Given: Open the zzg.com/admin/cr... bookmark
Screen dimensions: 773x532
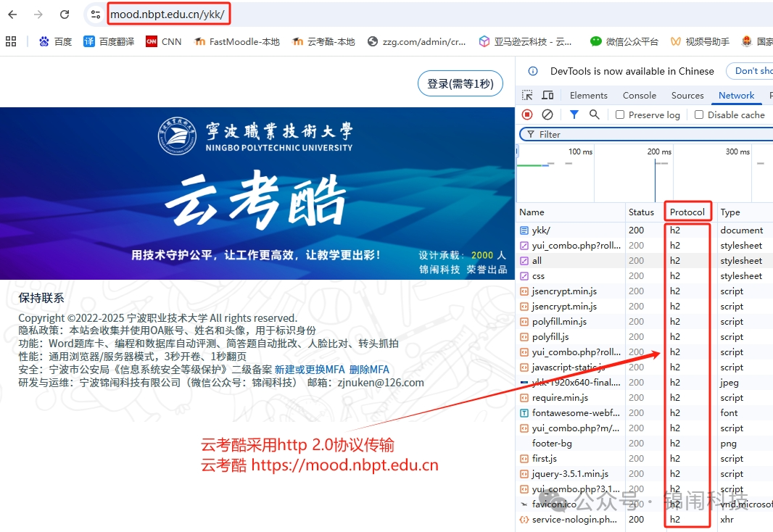Looking at the screenshot, I should [416, 41].
